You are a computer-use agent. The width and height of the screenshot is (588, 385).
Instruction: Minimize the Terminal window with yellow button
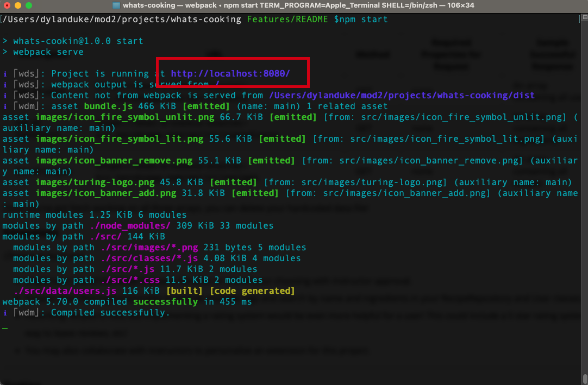point(17,5)
